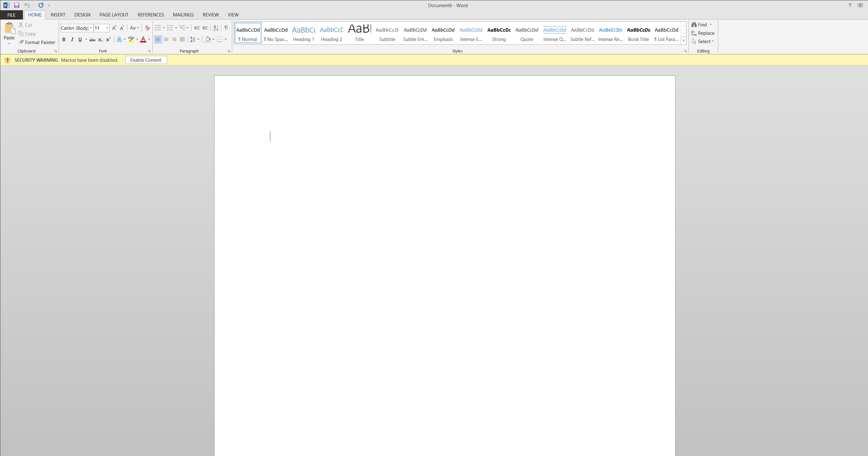The width and height of the screenshot is (868, 456).
Task: Toggle Center alignment
Action: (x=166, y=39)
